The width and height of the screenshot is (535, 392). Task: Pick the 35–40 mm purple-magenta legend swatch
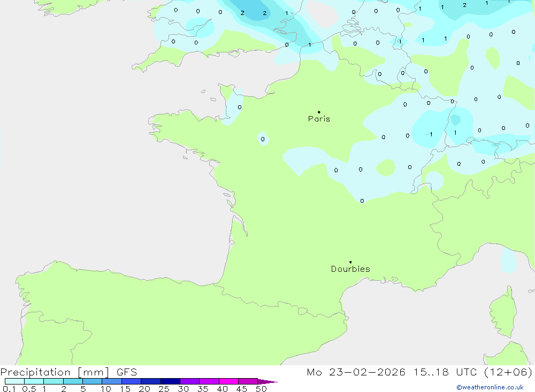pyautogui.click(x=209, y=381)
